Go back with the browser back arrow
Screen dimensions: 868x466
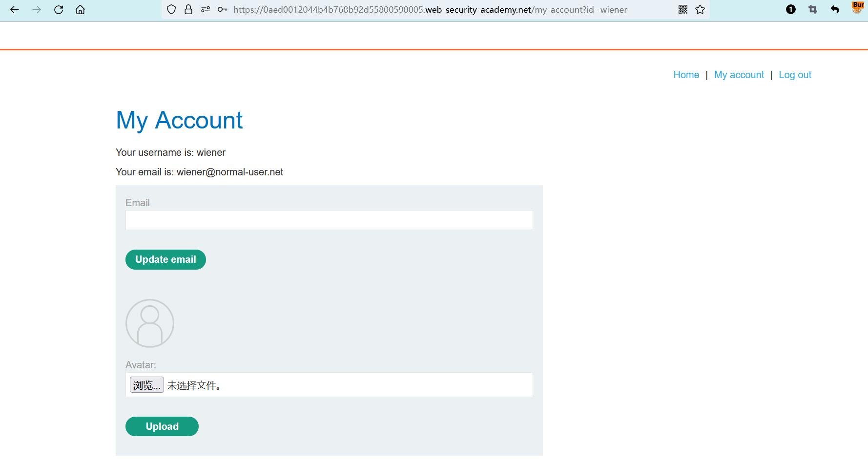click(15, 10)
